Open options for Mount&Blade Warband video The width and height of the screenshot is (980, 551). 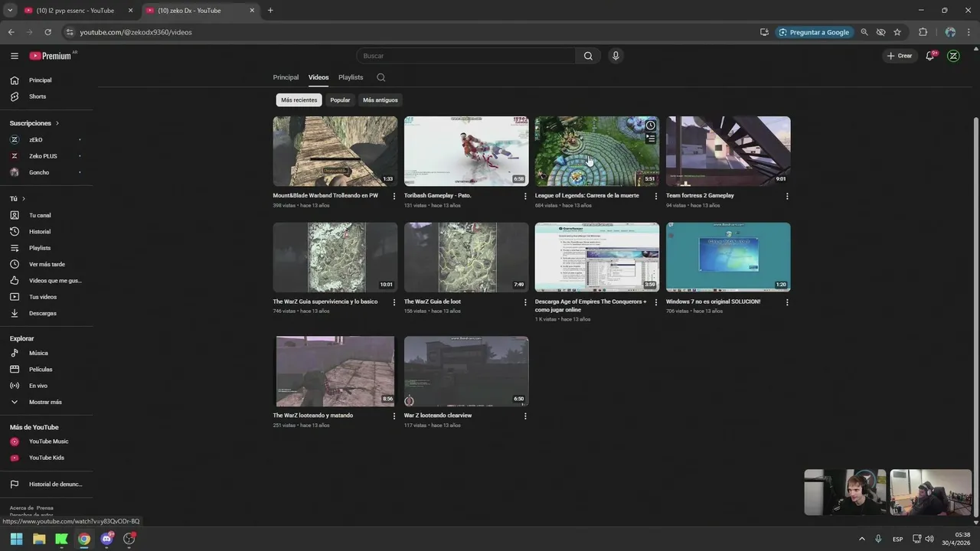tap(394, 196)
